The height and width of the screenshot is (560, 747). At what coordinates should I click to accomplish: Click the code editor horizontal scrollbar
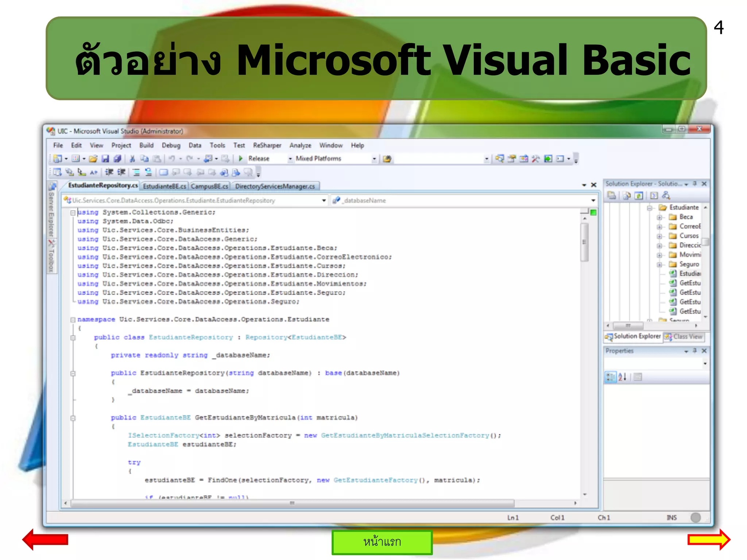point(292,503)
